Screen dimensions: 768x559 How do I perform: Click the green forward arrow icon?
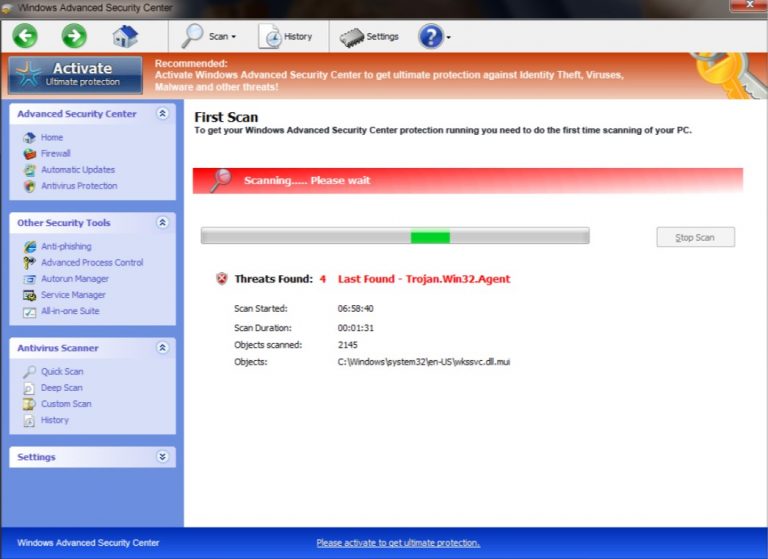74,36
